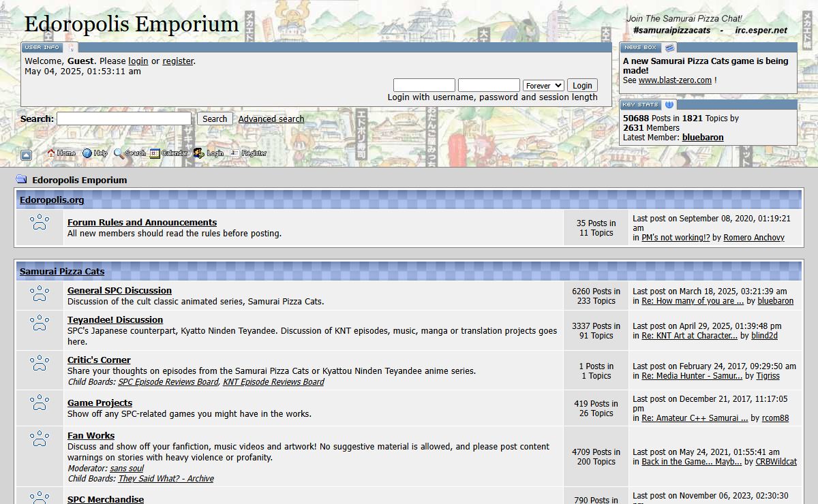Open the Fan Works board
Screen dimensions: 818x504
[x=91, y=435]
